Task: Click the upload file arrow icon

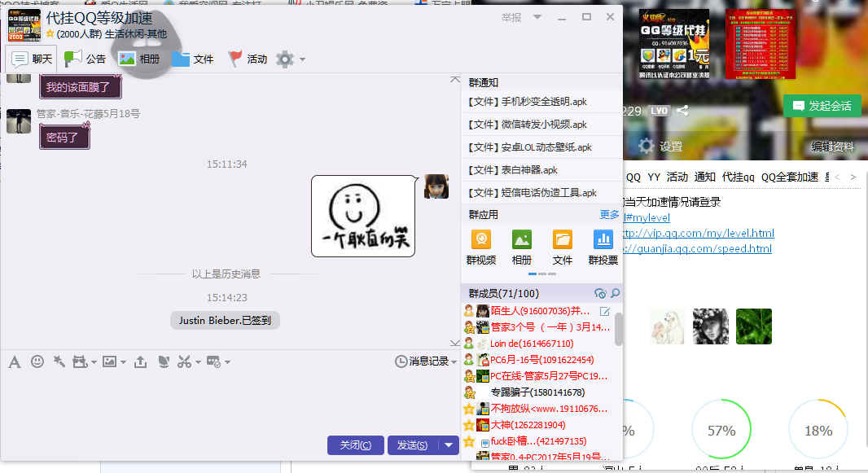Action: [141, 361]
